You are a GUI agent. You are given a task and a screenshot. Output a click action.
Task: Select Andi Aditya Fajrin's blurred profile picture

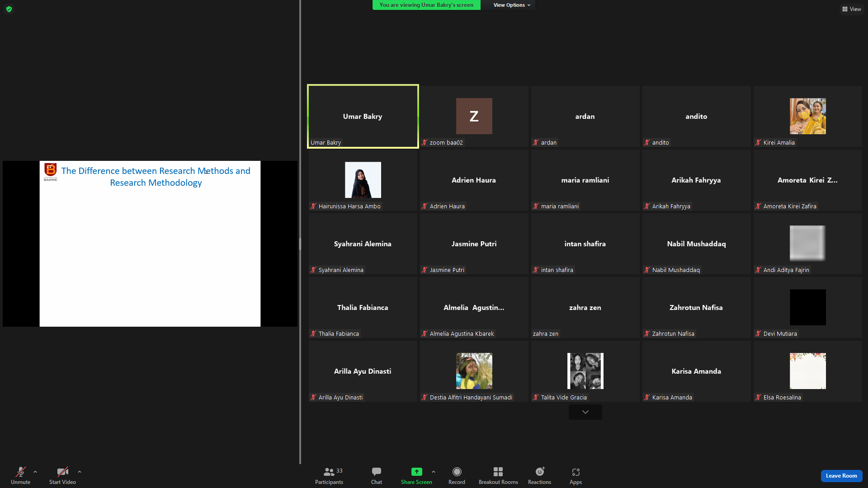tap(808, 244)
